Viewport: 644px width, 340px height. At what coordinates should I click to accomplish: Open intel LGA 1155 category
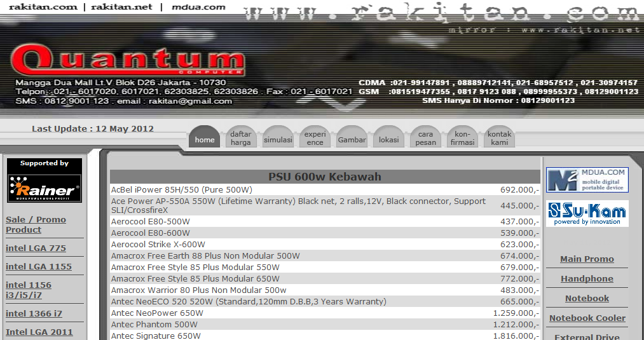point(39,266)
